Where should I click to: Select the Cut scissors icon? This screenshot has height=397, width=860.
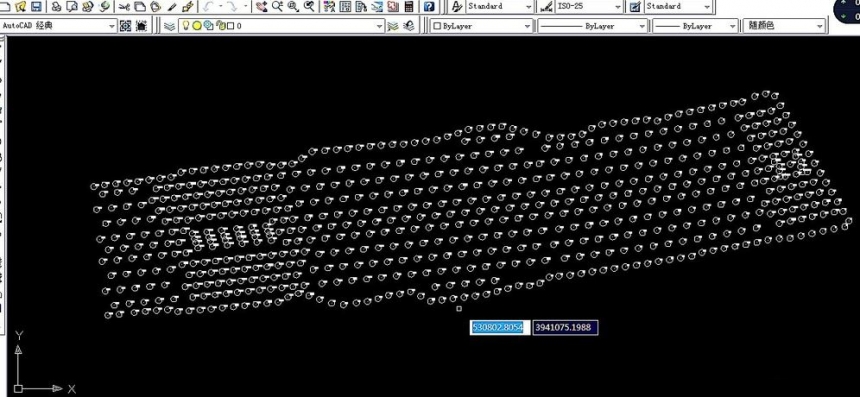tap(124, 7)
